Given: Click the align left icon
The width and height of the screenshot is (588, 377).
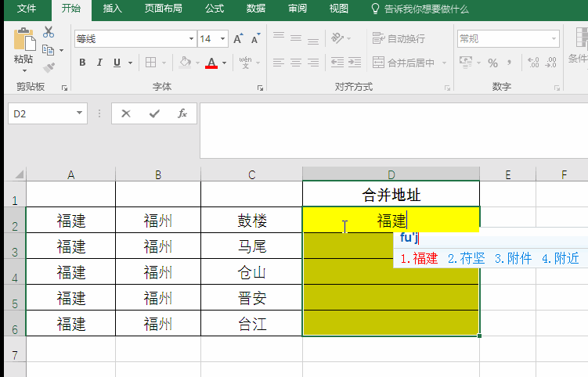Looking at the screenshot, I should pos(279,63).
